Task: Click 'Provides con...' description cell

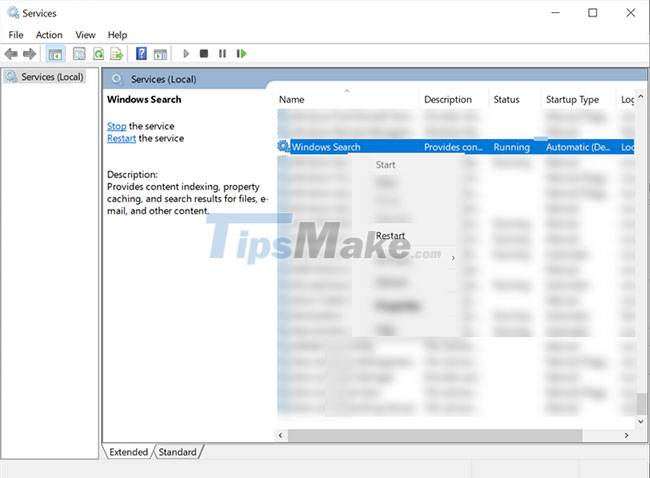Action: 453,147
